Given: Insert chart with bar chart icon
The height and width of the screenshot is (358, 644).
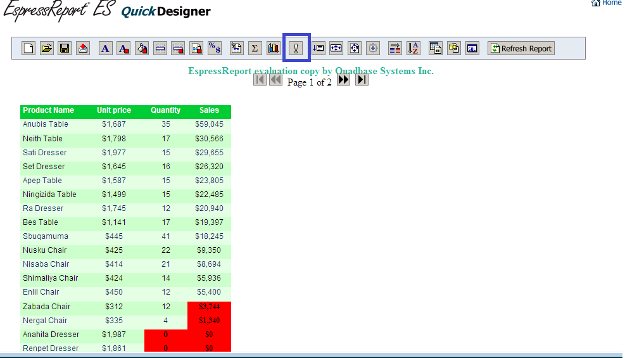Looking at the screenshot, I should pyautogui.click(x=273, y=49).
